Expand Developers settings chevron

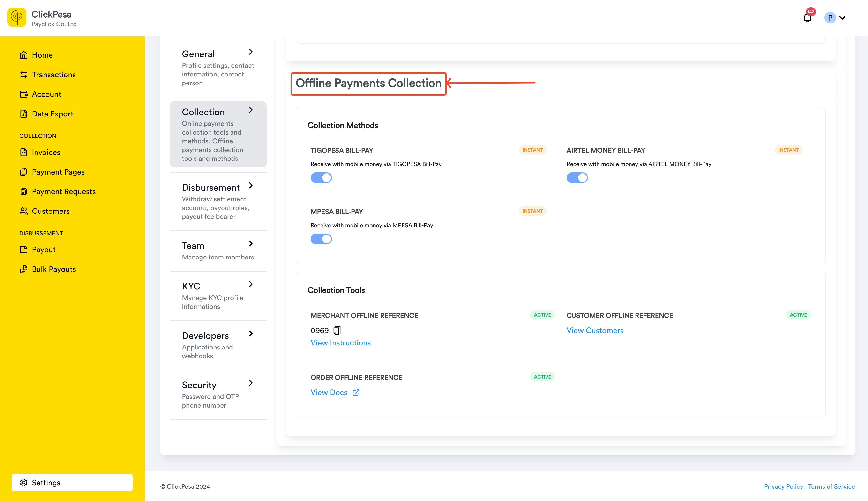pos(251,334)
